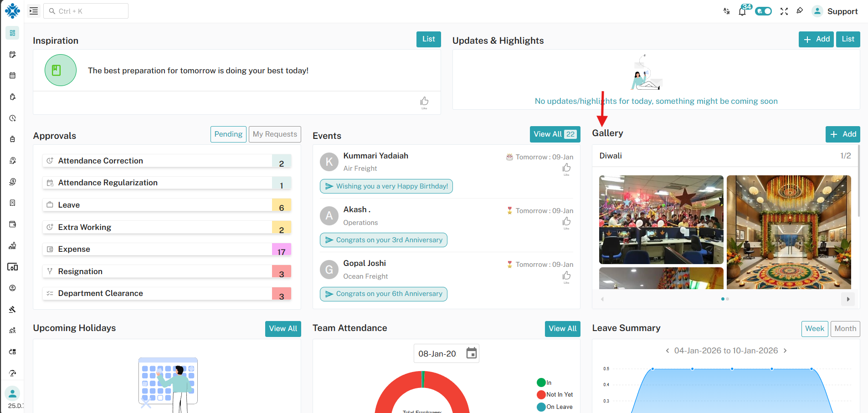Collapse the sidebar using the hamburger icon
868x413 pixels.
pos(33,10)
